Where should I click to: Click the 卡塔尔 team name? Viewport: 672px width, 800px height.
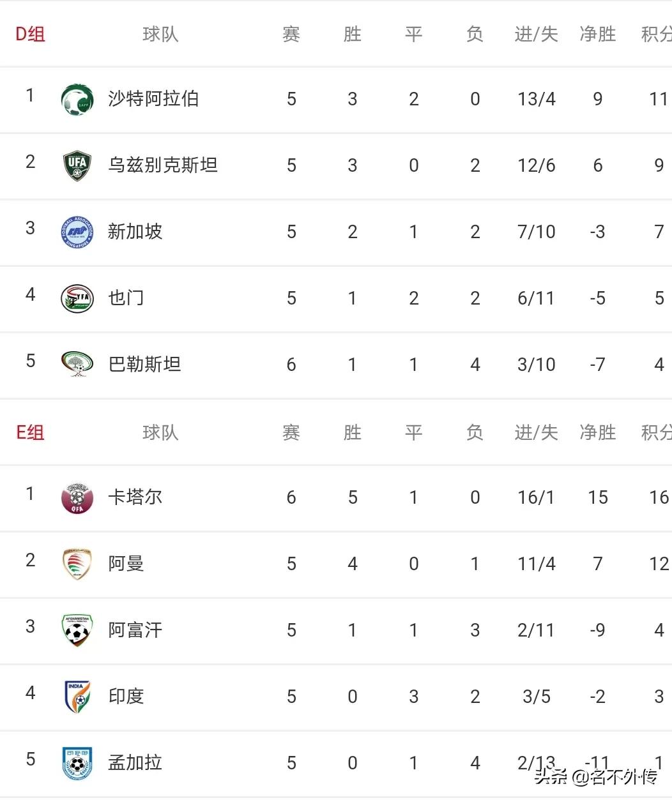(x=135, y=497)
